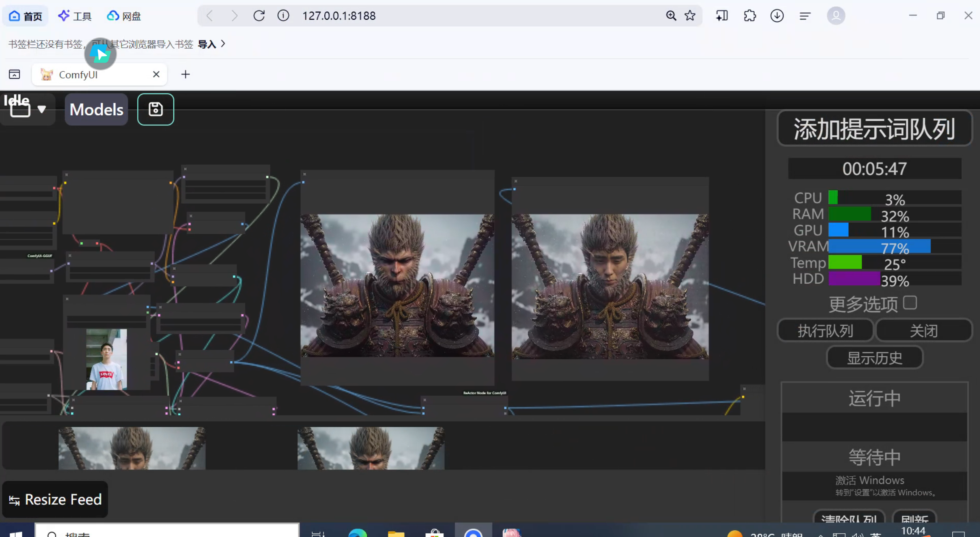Click the VRAM usage bar
980x537 pixels.
click(x=894, y=246)
